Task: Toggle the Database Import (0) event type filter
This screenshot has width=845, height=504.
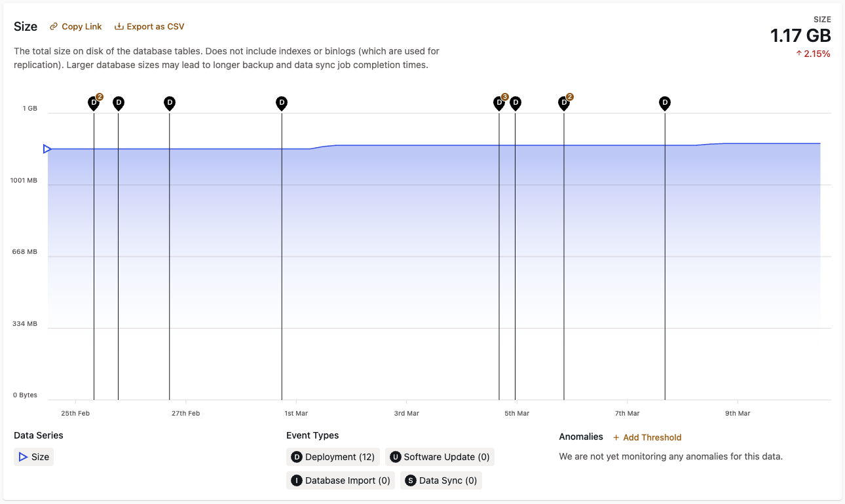Action: pyautogui.click(x=340, y=480)
